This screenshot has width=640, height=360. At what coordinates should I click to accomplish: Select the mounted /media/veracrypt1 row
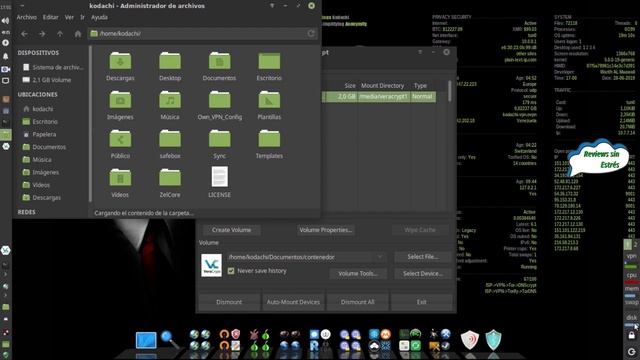coord(379,97)
